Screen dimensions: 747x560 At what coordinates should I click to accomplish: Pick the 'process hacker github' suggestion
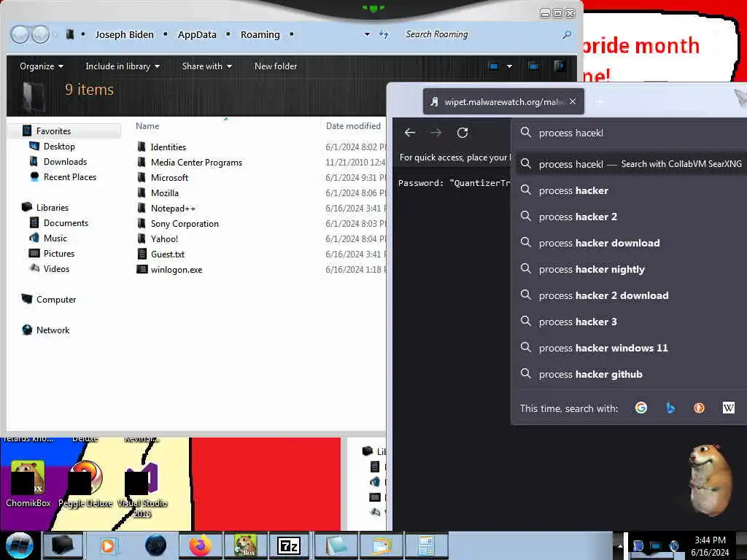tap(631, 374)
